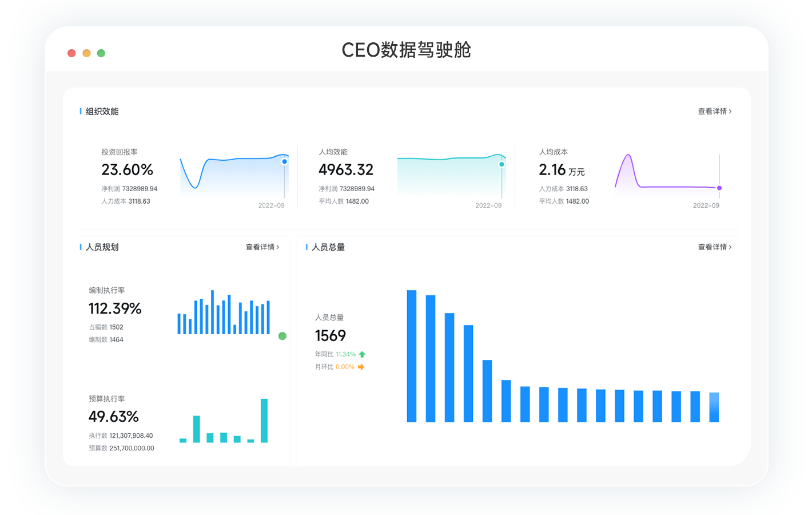812x515 pixels.
Task: Click the 4963.32 人均效能 value
Action: tap(345, 170)
